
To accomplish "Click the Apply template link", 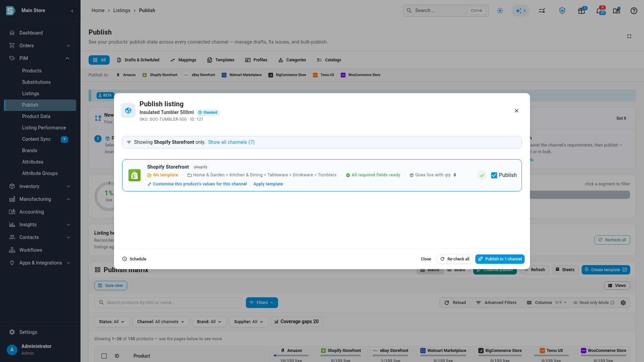I will click(x=268, y=184).
